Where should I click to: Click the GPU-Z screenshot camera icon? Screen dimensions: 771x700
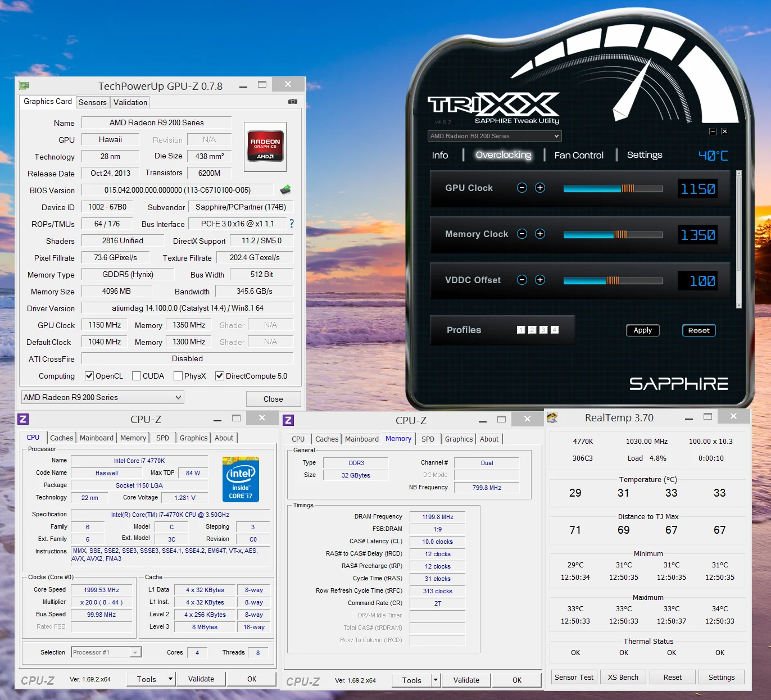293,102
